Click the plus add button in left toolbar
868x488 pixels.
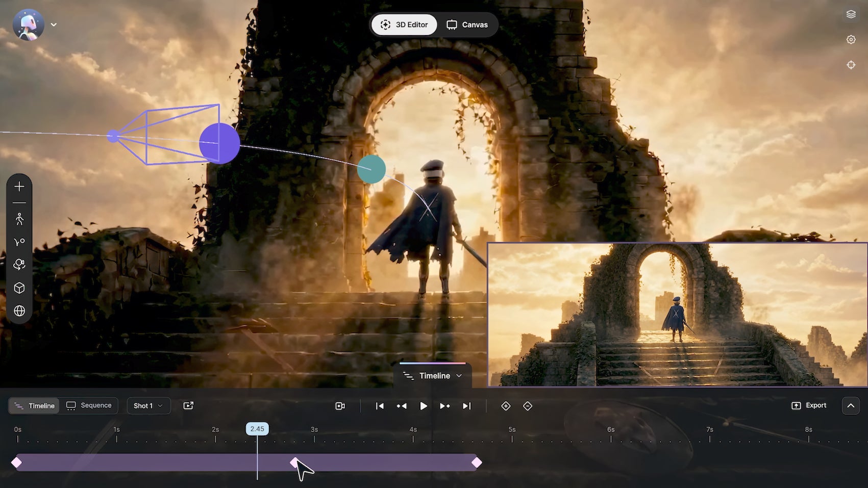(19, 187)
